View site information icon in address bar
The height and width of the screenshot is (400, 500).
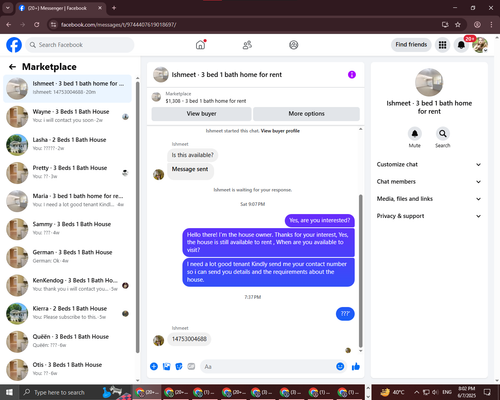[x=53, y=25]
